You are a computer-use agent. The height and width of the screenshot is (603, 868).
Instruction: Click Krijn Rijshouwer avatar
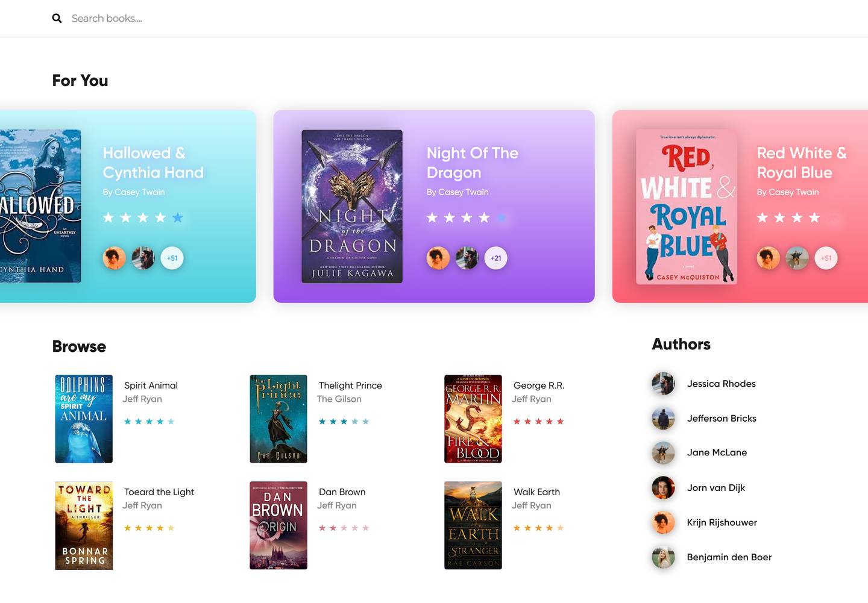point(663,523)
